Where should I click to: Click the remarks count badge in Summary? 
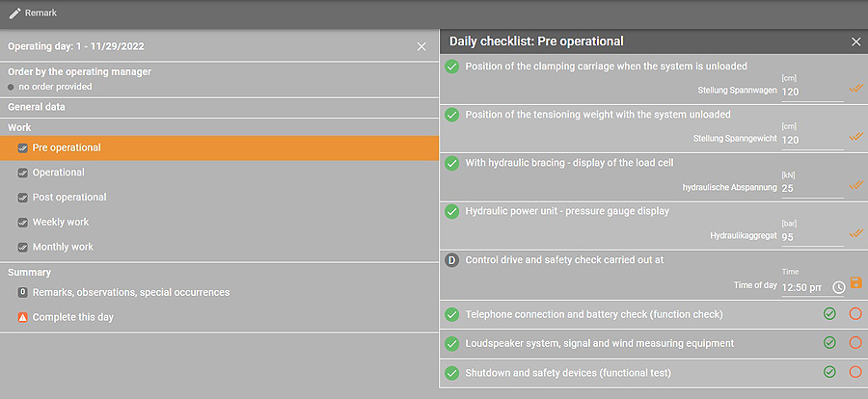(x=23, y=292)
